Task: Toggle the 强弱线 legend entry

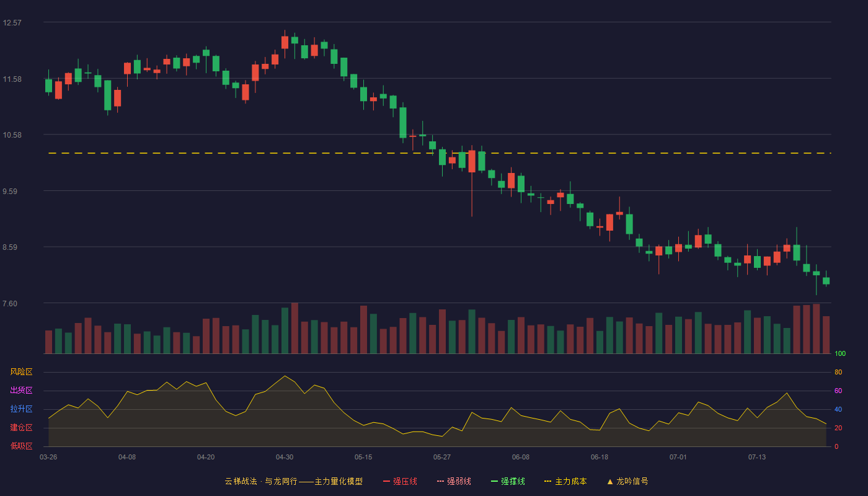Action: 454,481
